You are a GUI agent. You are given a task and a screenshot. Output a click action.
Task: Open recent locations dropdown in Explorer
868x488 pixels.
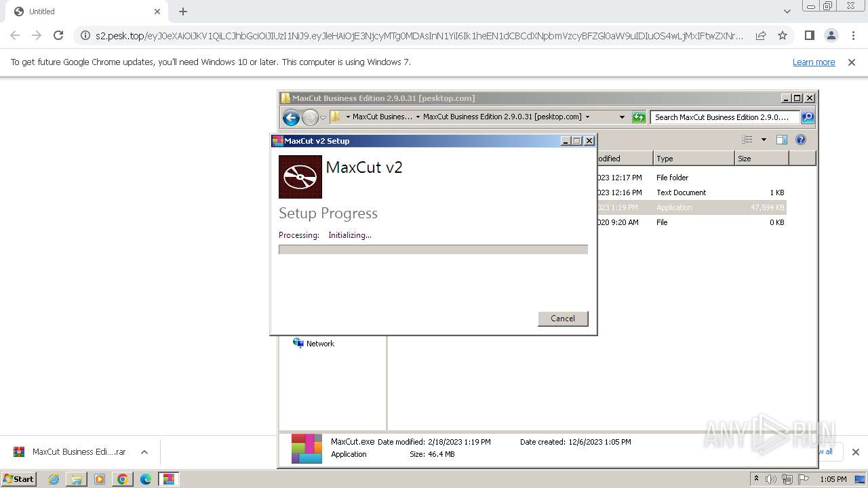click(x=323, y=117)
